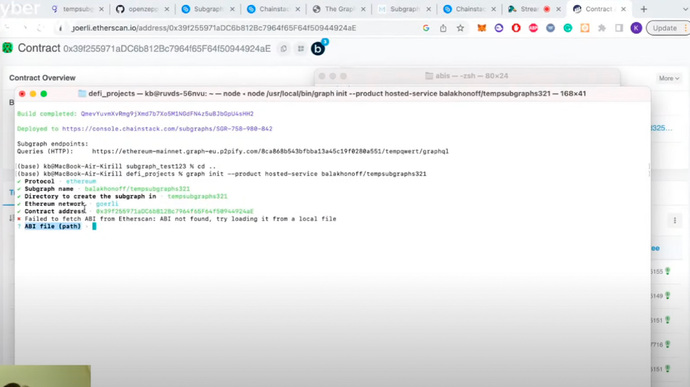Click the terminal window title bar

coord(332,93)
